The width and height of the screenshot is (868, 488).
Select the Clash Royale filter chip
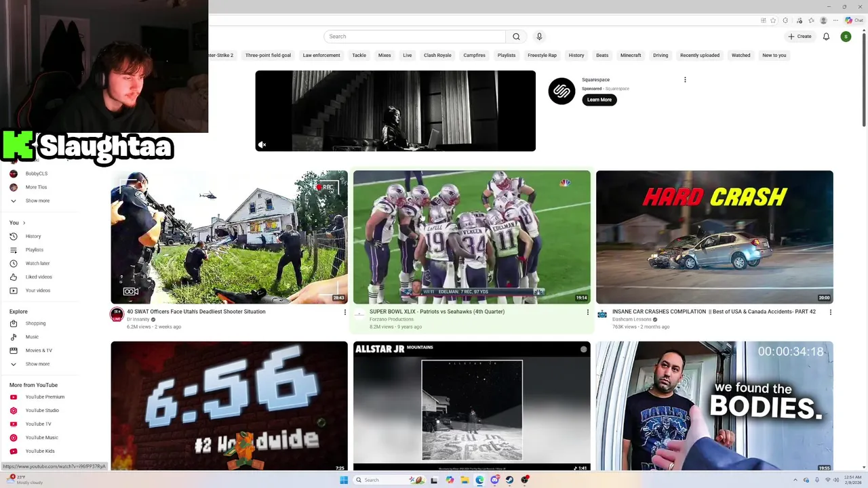pyautogui.click(x=437, y=56)
